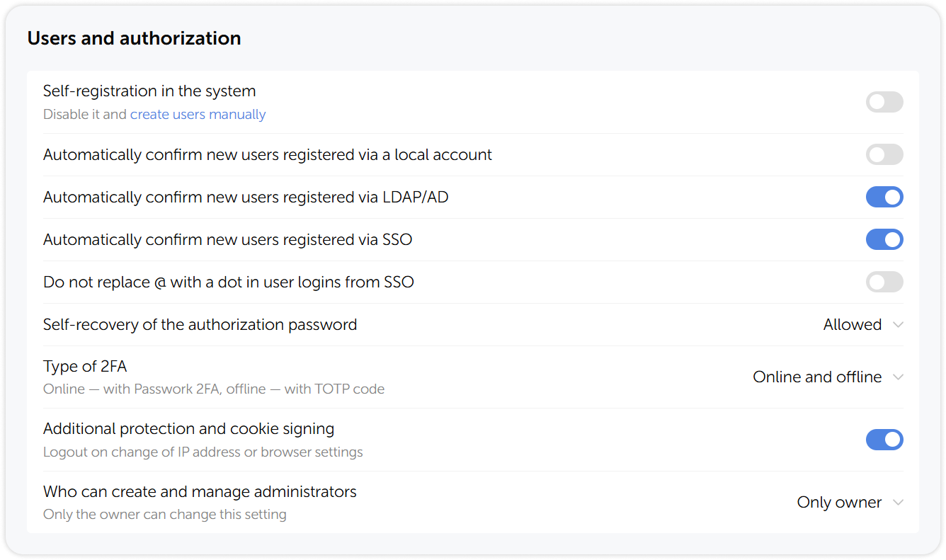This screenshot has height=560, width=946.
Task: Click the Who can create administrators label
Action: pos(199,491)
